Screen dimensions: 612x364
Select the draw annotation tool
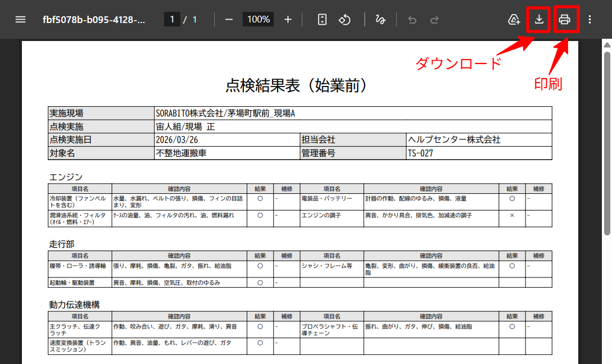(380, 20)
